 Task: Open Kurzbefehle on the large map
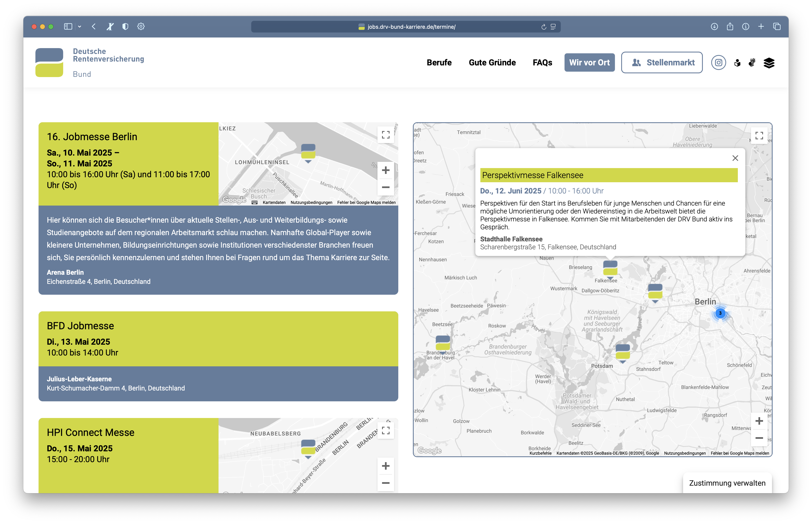tap(540, 453)
